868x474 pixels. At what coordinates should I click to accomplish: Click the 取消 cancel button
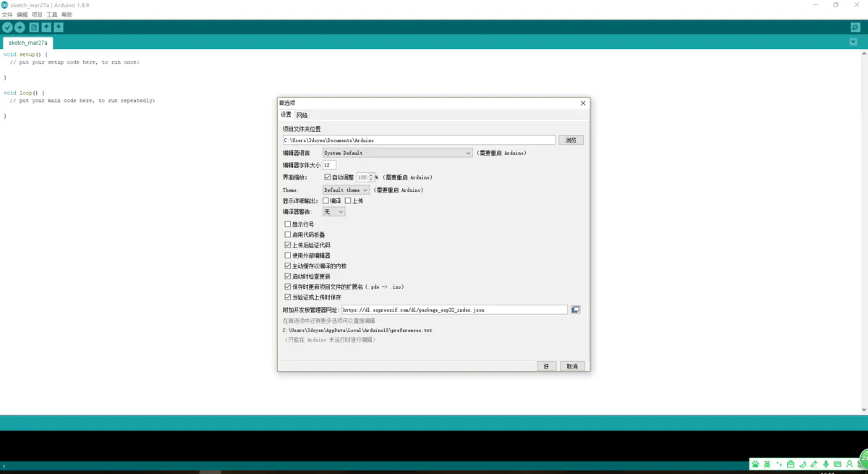(572, 366)
